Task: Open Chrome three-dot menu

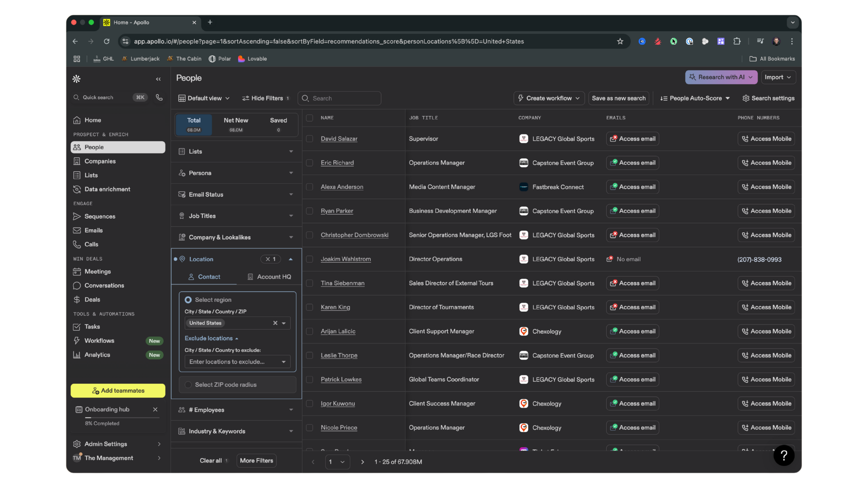Action: (x=792, y=41)
